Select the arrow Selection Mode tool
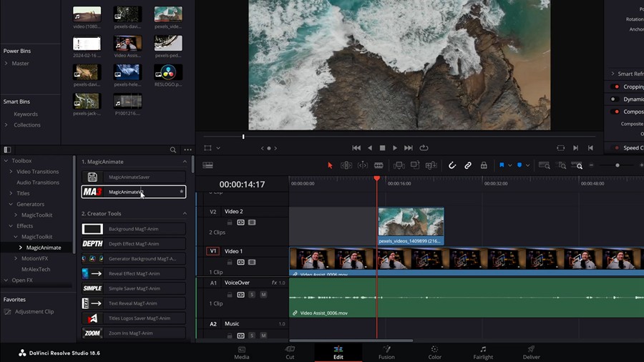Screen dimensions: 644x362 point(330,165)
